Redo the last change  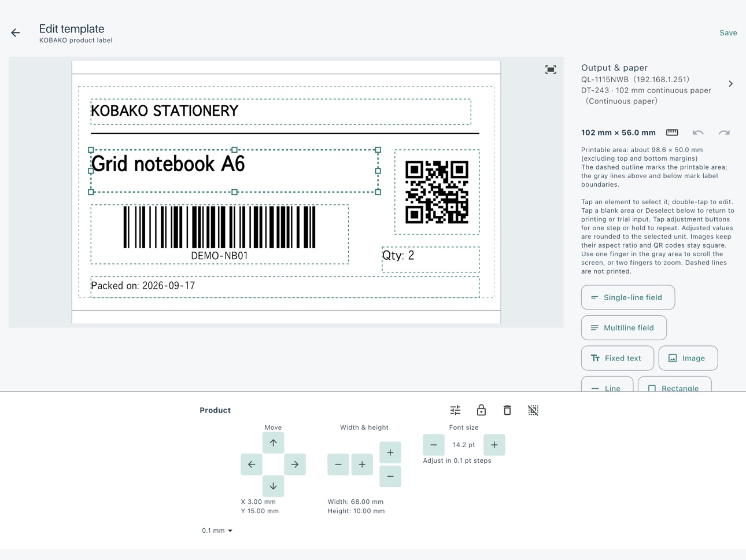(724, 132)
